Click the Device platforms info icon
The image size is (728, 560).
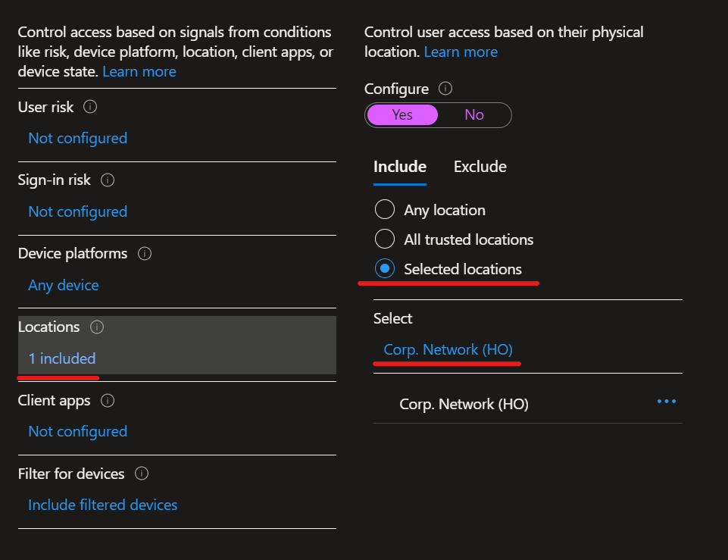[x=145, y=253]
